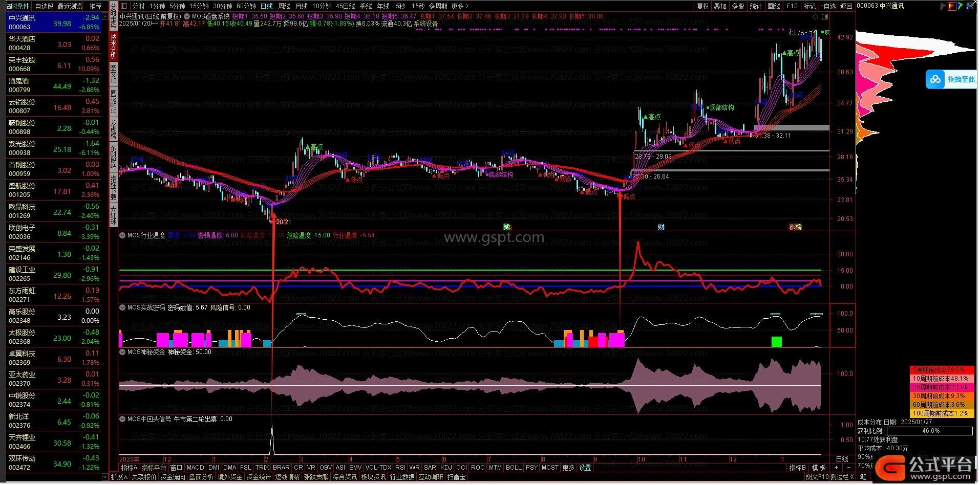Viewport: 980px width, 485px height.
Task: Select the 分时 chart tab
Action: pyautogui.click(x=138, y=6)
